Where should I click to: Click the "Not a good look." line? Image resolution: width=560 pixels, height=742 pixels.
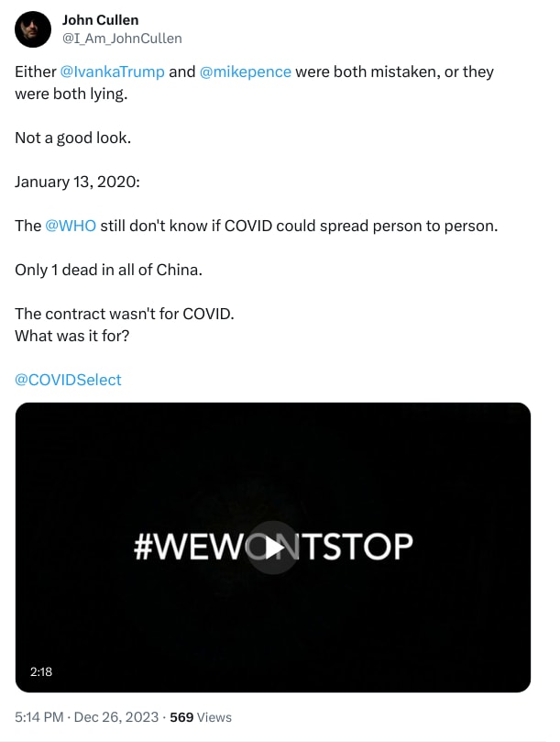tap(72, 138)
